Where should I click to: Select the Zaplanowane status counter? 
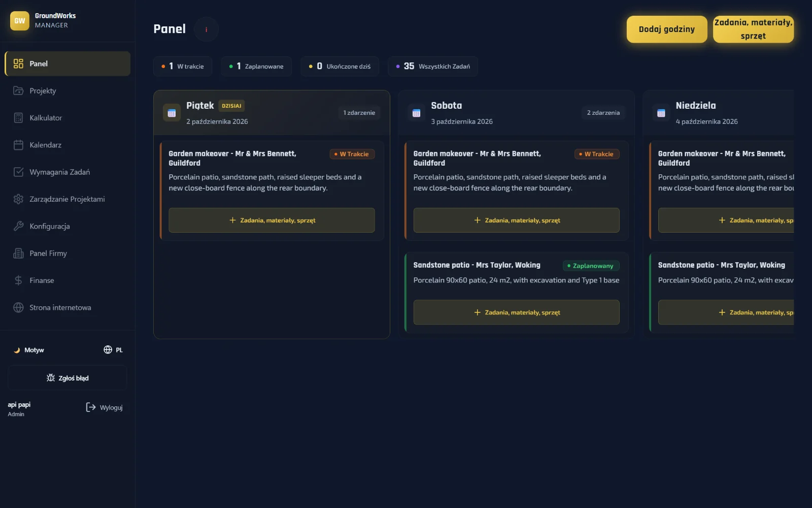(256, 66)
